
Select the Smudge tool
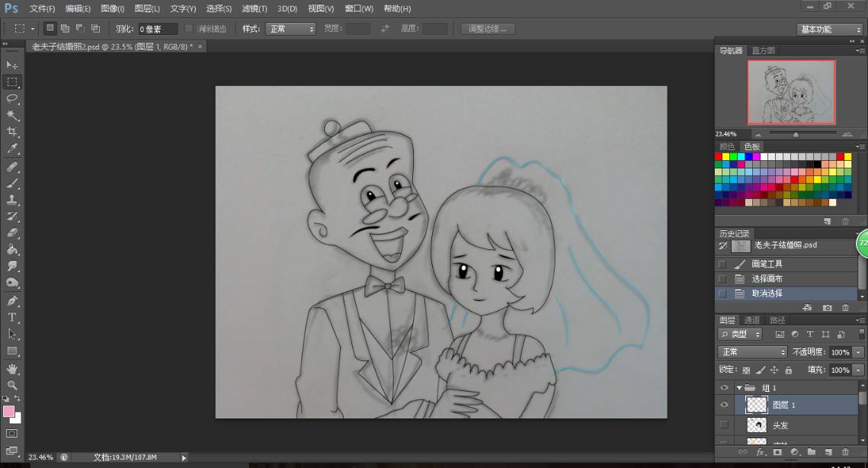[11, 267]
